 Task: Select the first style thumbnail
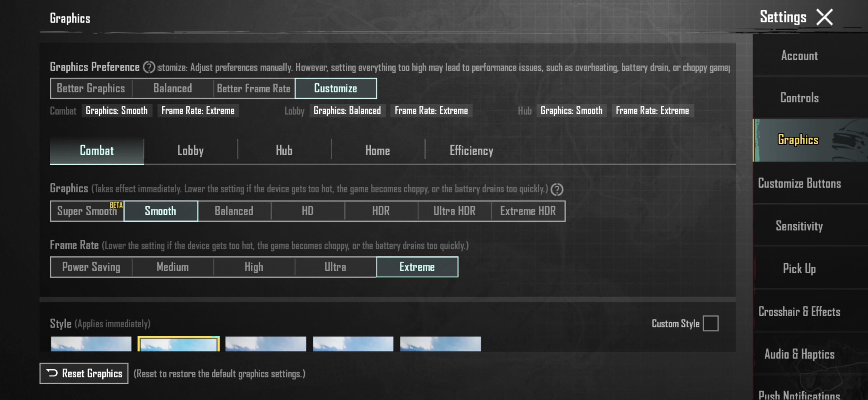coord(91,344)
